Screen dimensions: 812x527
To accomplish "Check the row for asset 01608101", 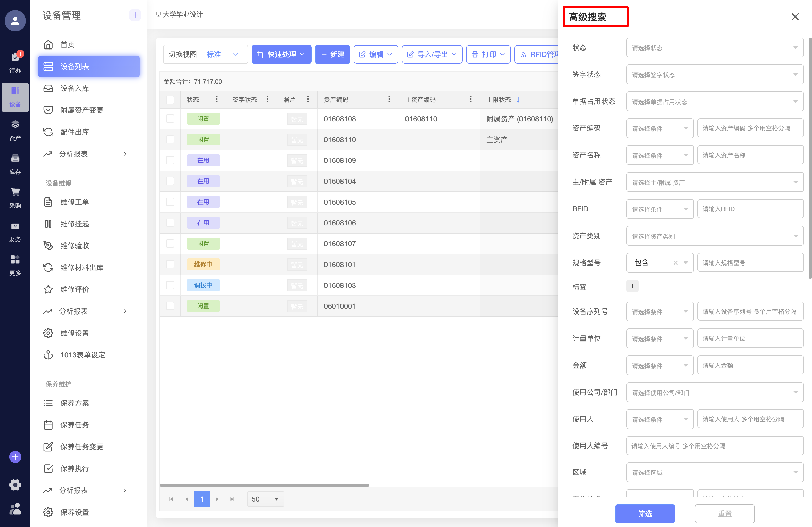I will coord(170,264).
